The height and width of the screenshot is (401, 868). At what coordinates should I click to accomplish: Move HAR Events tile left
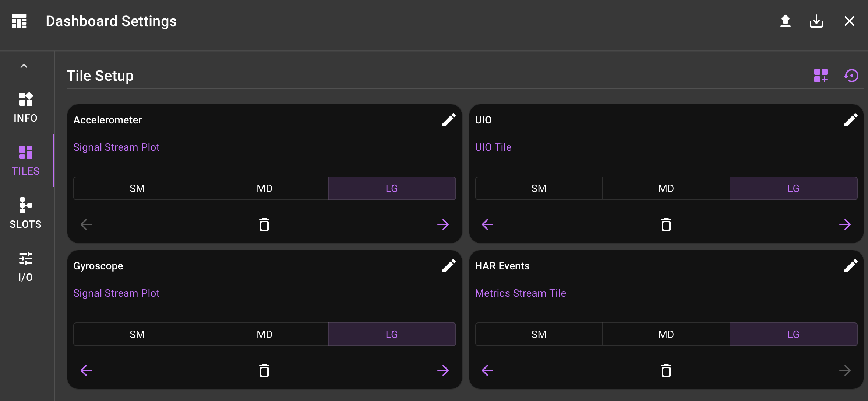coord(487,370)
